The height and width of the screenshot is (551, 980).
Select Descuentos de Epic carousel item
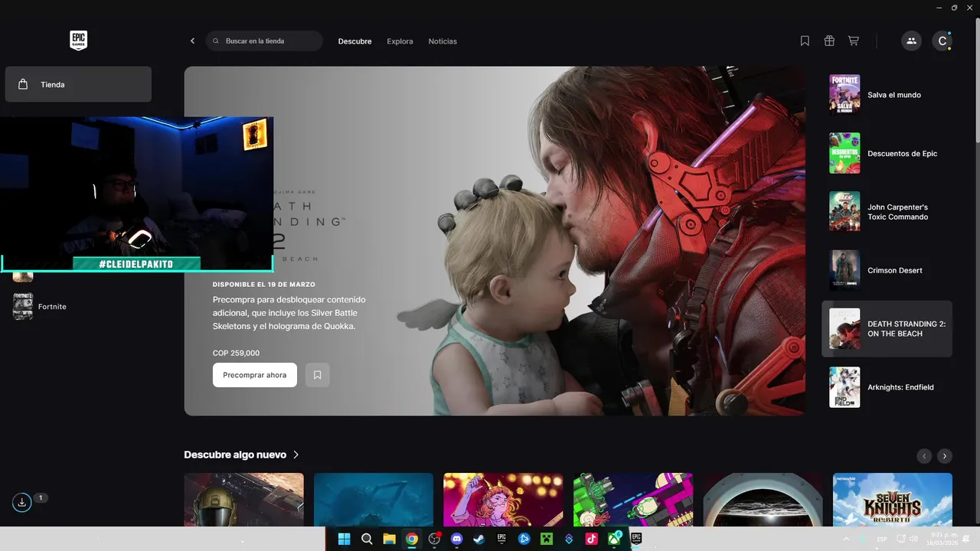point(887,153)
